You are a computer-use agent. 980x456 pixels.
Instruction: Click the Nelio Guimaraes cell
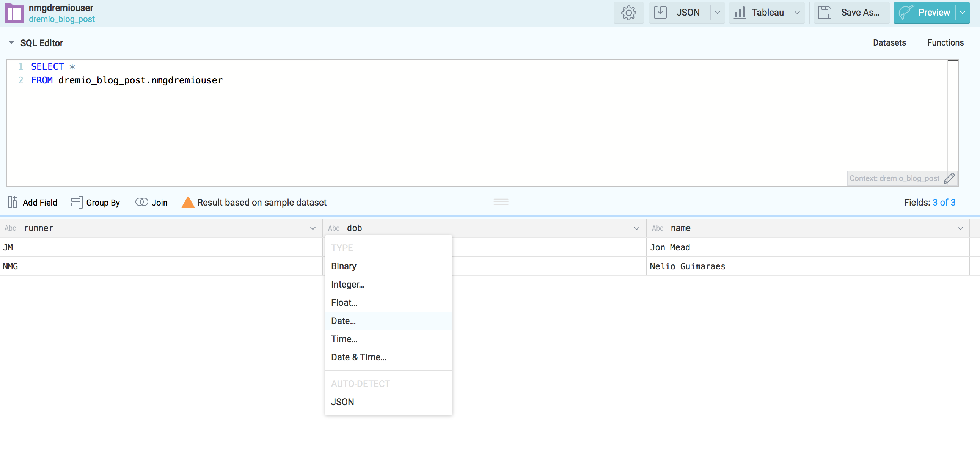click(808, 266)
